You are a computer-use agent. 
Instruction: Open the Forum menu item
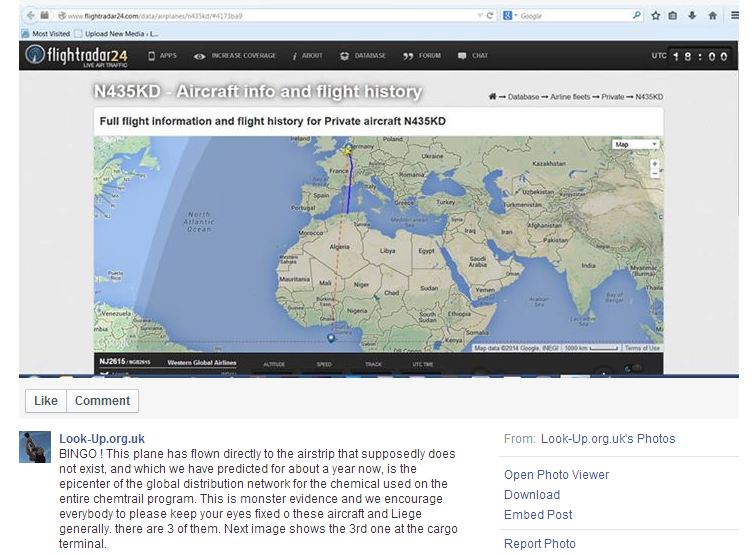[423, 56]
